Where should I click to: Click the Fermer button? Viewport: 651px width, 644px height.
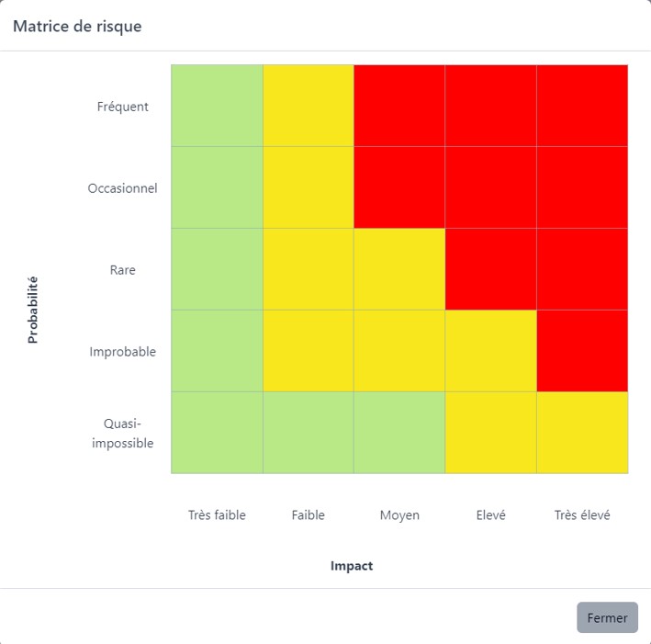pyautogui.click(x=607, y=617)
